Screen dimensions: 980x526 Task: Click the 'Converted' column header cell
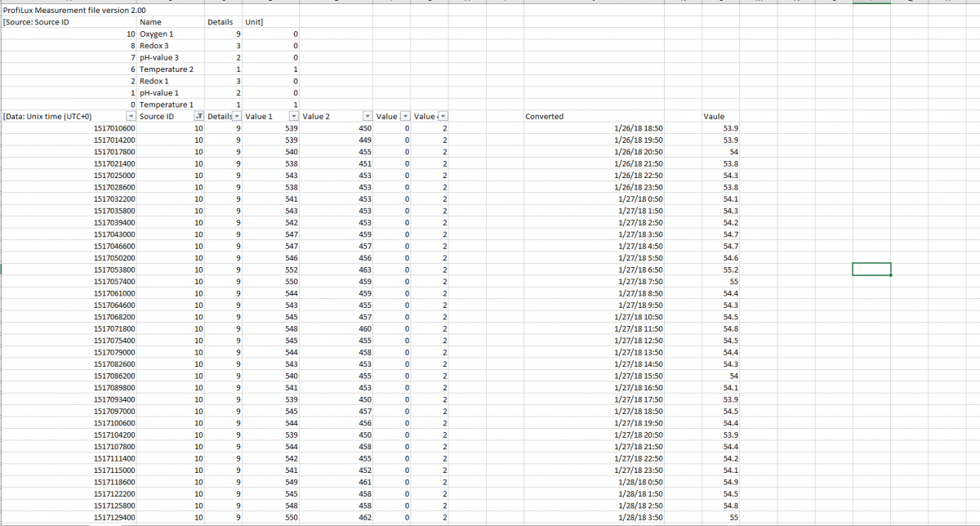pos(594,117)
